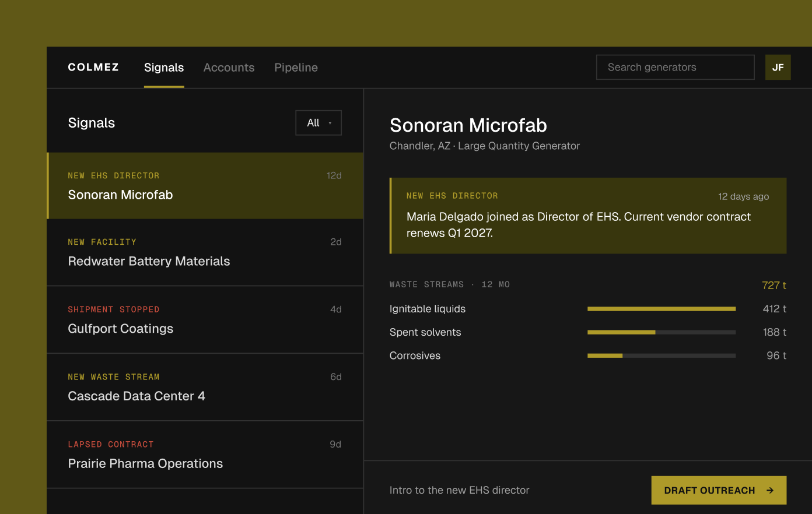Click the 12 days ago timestamp
The image size is (812, 514).
coord(744,196)
